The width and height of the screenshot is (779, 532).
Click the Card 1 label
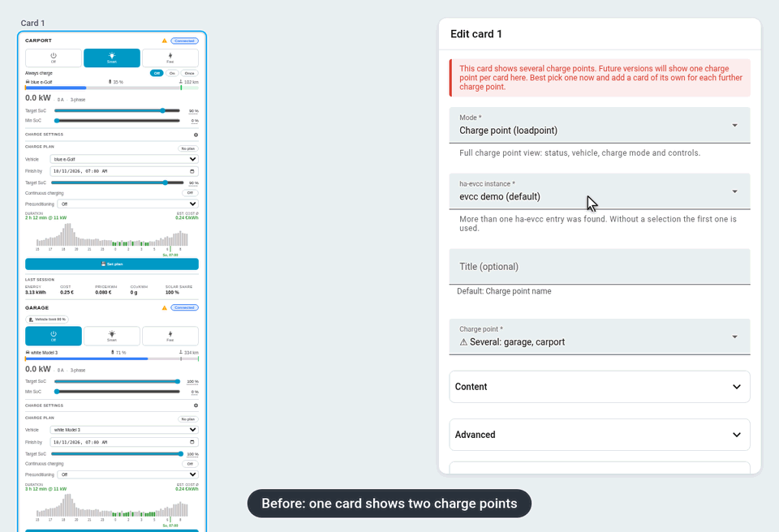click(32, 24)
